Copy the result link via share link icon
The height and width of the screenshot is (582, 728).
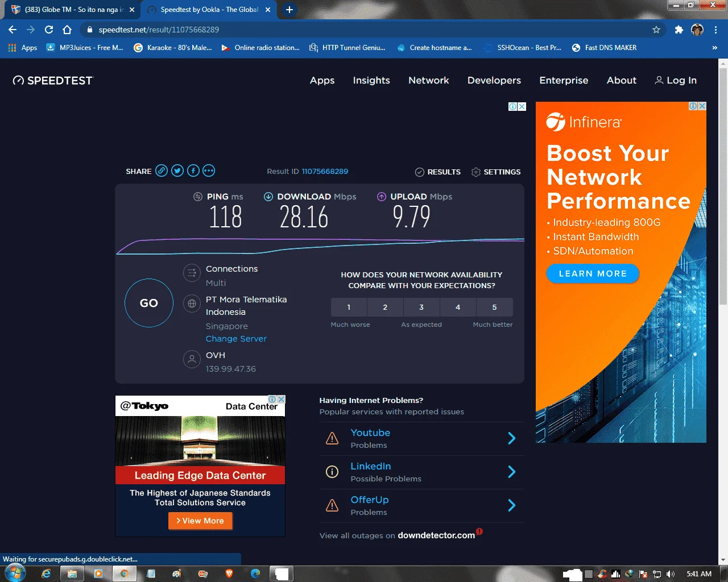pos(162,171)
